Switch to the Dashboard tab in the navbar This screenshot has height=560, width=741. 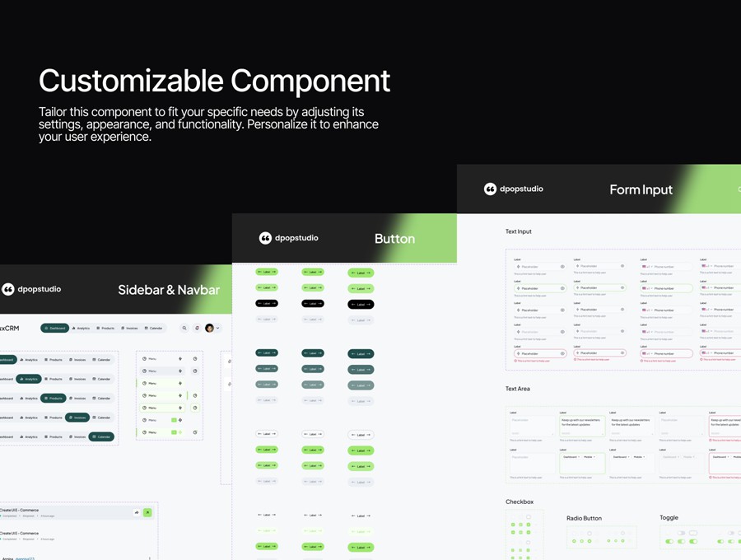pos(55,328)
